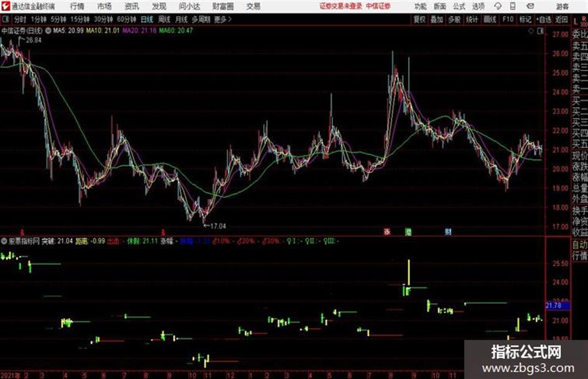
Task: Expand the 股票指标网 indicator dropdown circle
Action: 4,241
